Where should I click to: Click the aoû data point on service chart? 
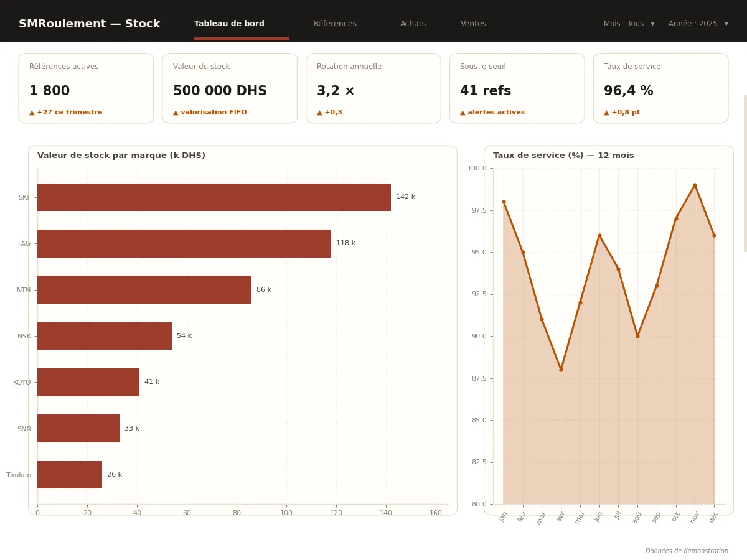point(637,336)
